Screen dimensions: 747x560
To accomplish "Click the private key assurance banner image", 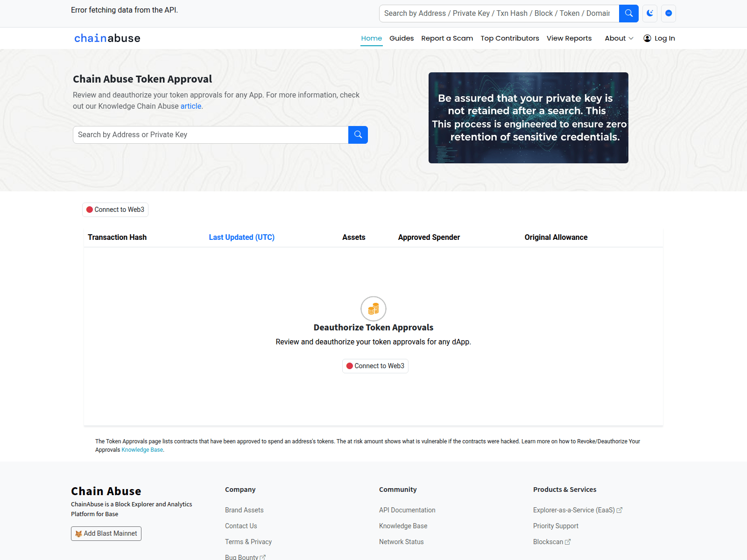I will [529, 118].
